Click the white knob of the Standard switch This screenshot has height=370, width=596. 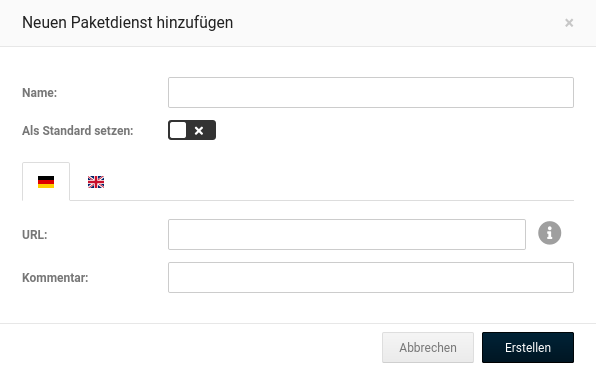click(178, 130)
